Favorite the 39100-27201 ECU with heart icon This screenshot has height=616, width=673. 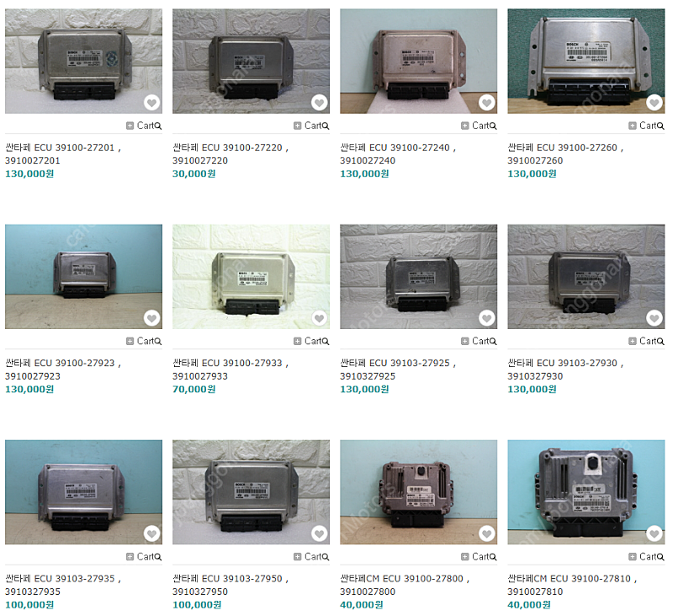click(x=151, y=103)
